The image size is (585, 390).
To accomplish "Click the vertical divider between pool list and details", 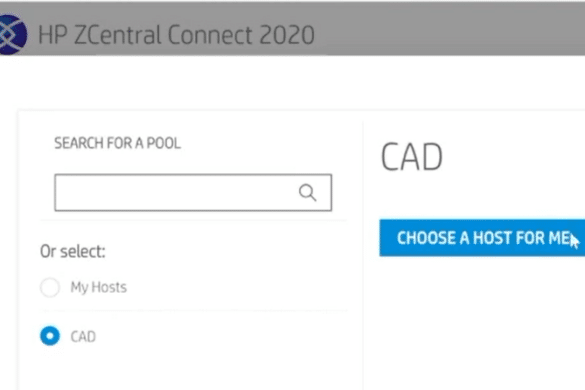I will [x=363, y=254].
